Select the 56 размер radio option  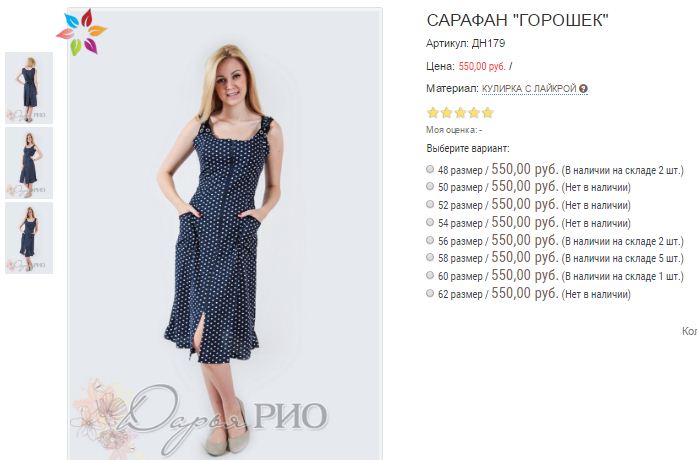point(430,240)
